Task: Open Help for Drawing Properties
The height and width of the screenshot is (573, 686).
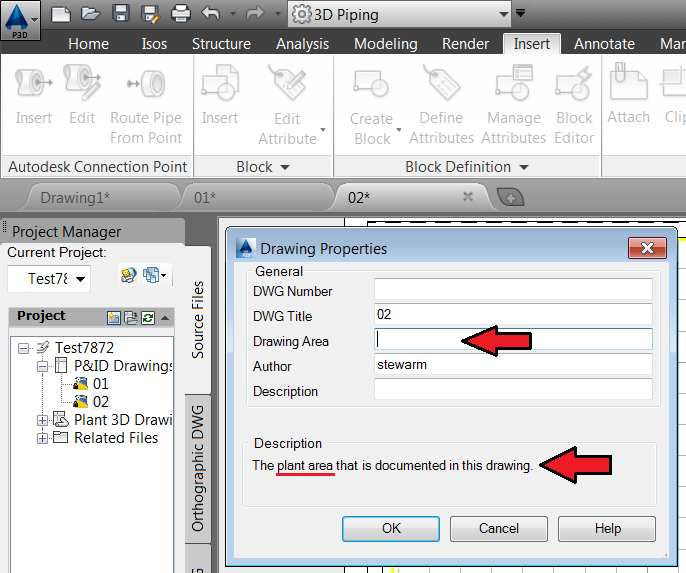Action: 607,529
